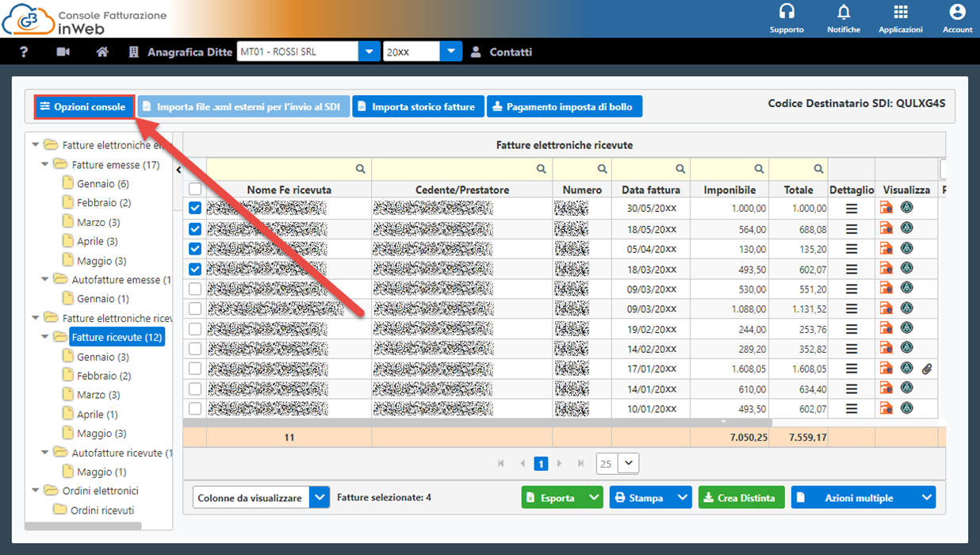Go to the previous page of results
This screenshot has height=555, width=980.
(x=522, y=464)
